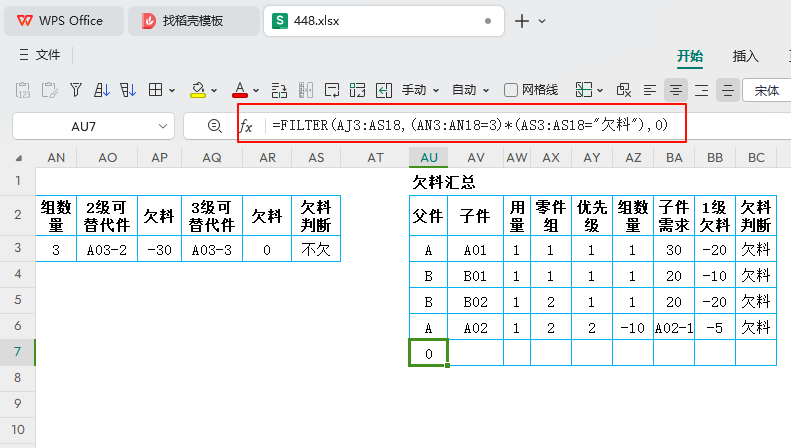Toggle the justify/middle alignment icon
The height and width of the screenshot is (448, 791).
(727, 90)
